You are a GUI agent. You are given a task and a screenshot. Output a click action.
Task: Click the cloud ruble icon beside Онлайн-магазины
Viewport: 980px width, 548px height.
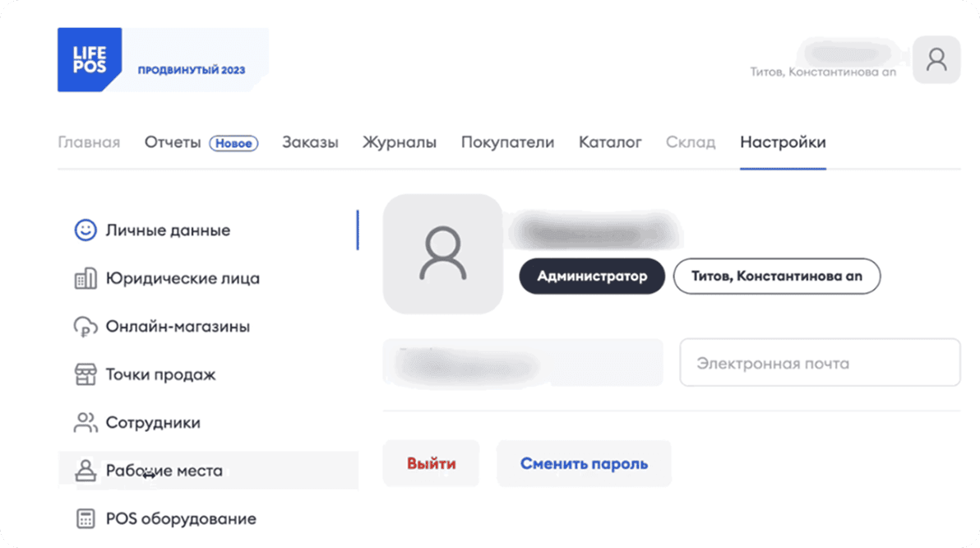pyautogui.click(x=86, y=327)
